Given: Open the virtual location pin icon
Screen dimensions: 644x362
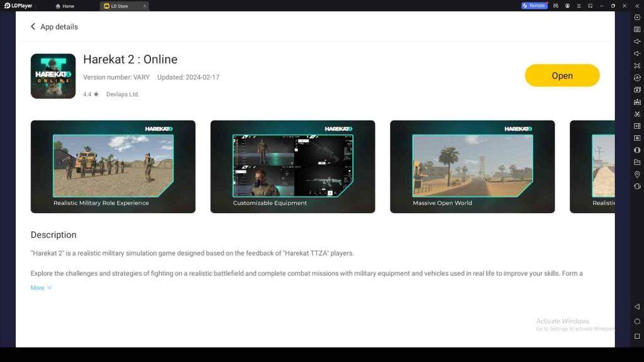Looking at the screenshot, I should point(637,175).
